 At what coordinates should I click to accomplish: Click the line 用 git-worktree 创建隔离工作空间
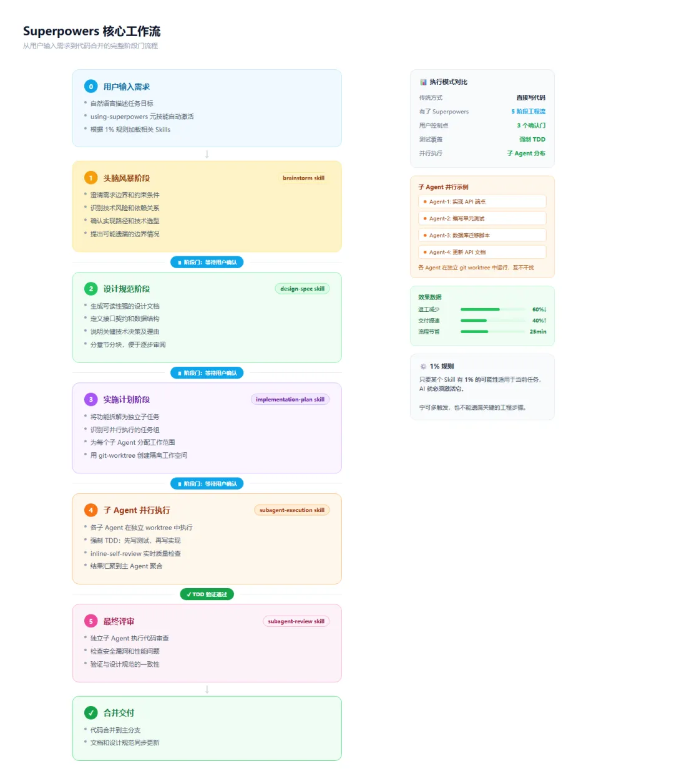click(139, 455)
